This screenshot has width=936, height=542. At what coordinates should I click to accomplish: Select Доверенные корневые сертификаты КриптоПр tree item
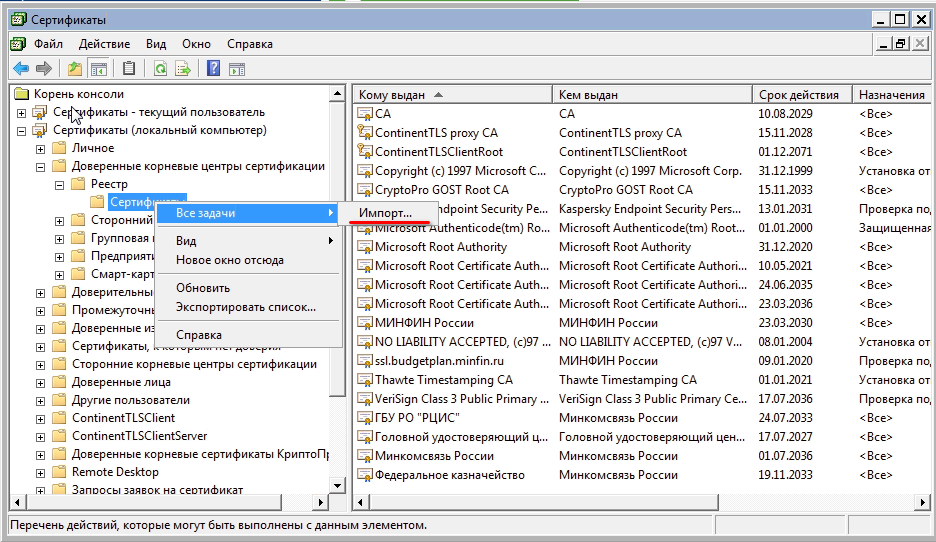point(201,454)
